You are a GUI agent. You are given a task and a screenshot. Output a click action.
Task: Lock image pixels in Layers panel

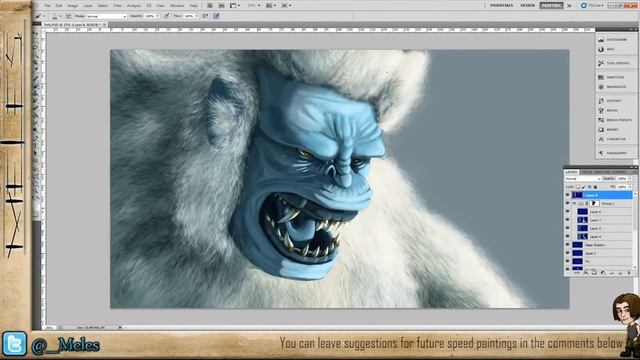[x=584, y=187]
